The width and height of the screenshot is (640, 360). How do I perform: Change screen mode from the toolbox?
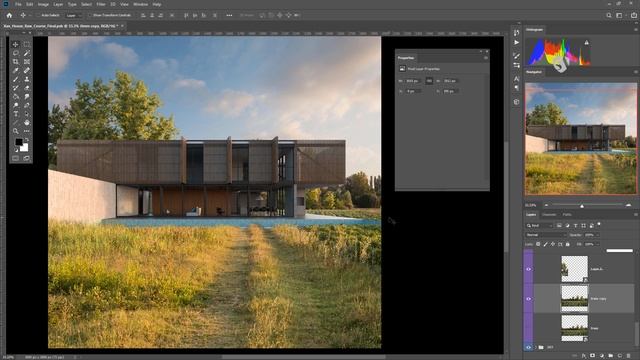pyautogui.click(x=27, y=158)
